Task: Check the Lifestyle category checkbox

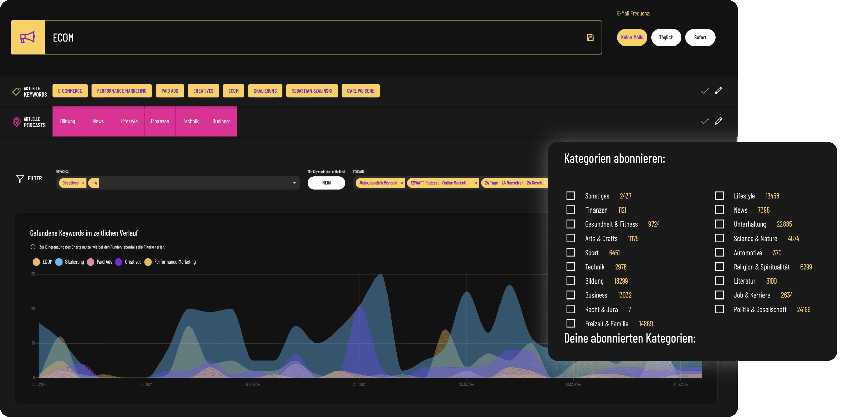Action: pos(719,196)
